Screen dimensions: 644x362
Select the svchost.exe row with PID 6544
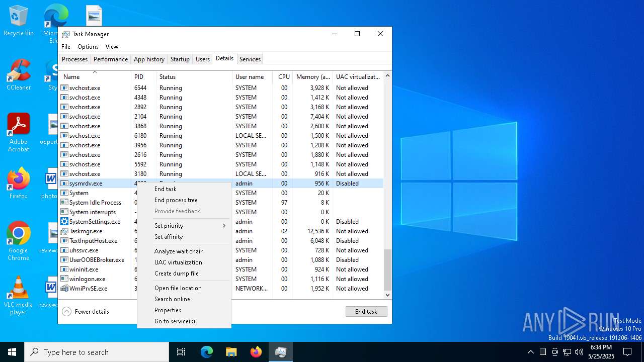coord(221,88)
